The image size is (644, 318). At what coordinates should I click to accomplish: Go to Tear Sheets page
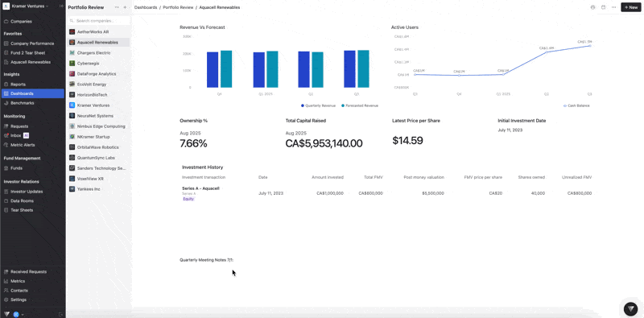click(22, 210)
